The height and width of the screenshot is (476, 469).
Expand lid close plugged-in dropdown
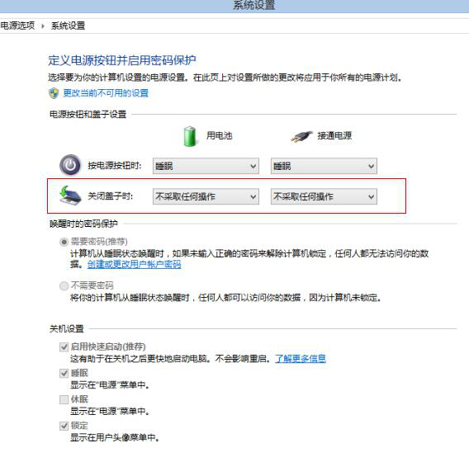[324, 196]
